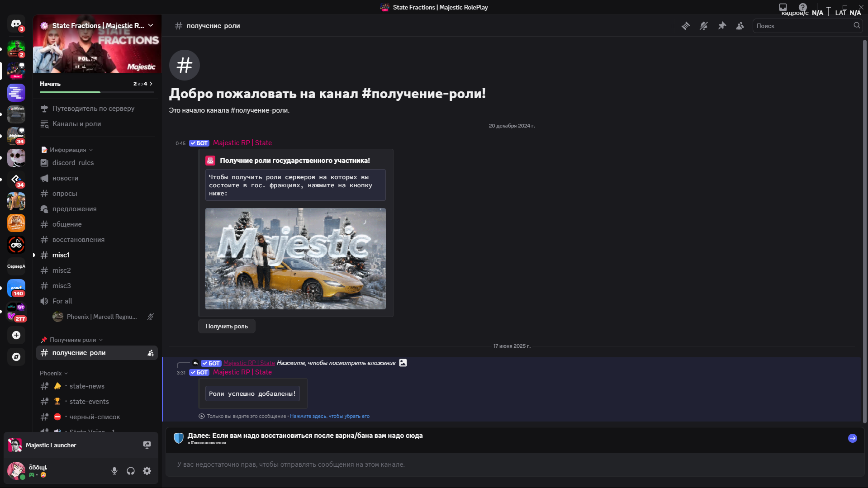Open the черный-список channel
868x488 pixels.
tap(97, 417)
